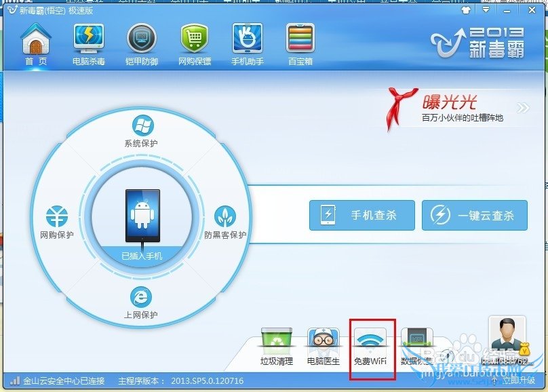
Task: Click 百万小伙伴的吐槽阵地 subtitle text
Action: [x=463, y=118]
